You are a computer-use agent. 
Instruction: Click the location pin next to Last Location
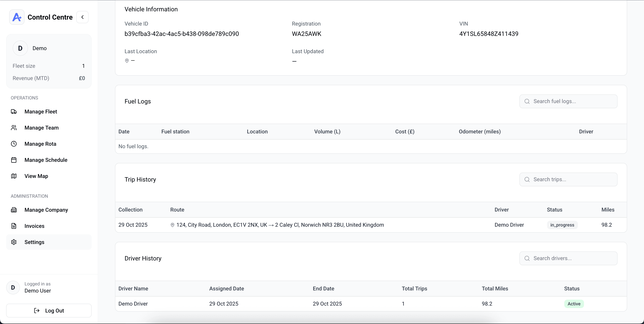(127, 60)
